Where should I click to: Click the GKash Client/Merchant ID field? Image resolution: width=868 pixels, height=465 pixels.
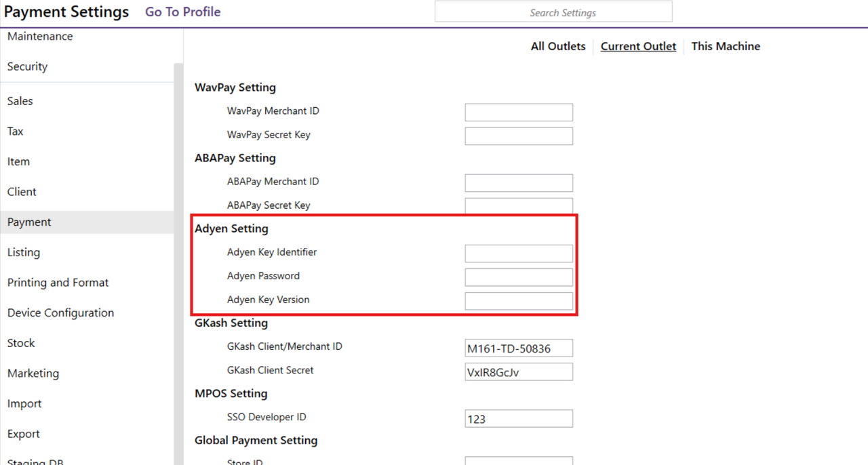(519, 348)
